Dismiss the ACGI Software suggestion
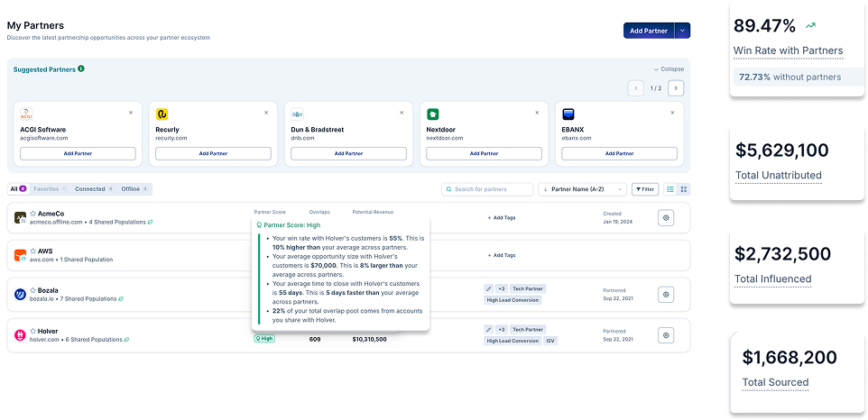Viewport: 868px width, 420px height. point(131,113)
